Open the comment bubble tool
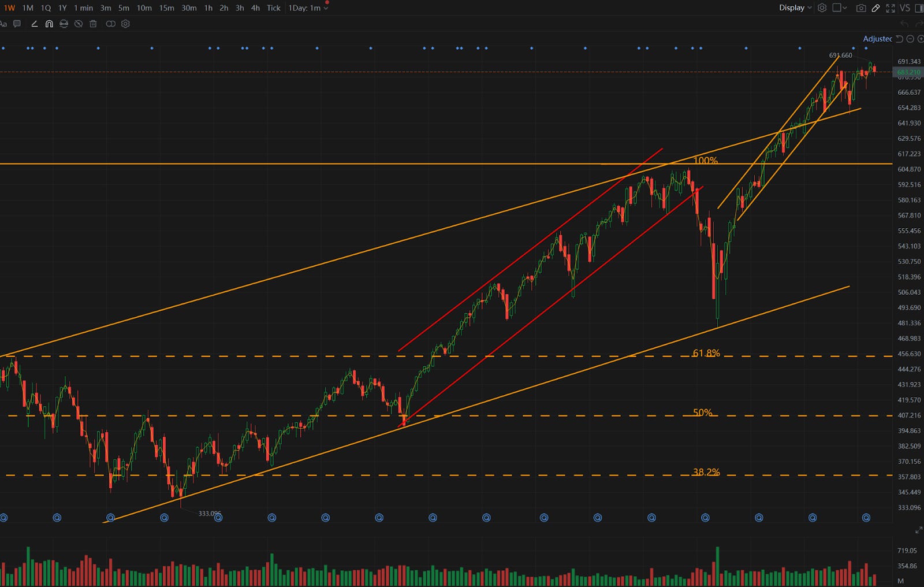Screen dimensions: 924x587 coord(17,24)
